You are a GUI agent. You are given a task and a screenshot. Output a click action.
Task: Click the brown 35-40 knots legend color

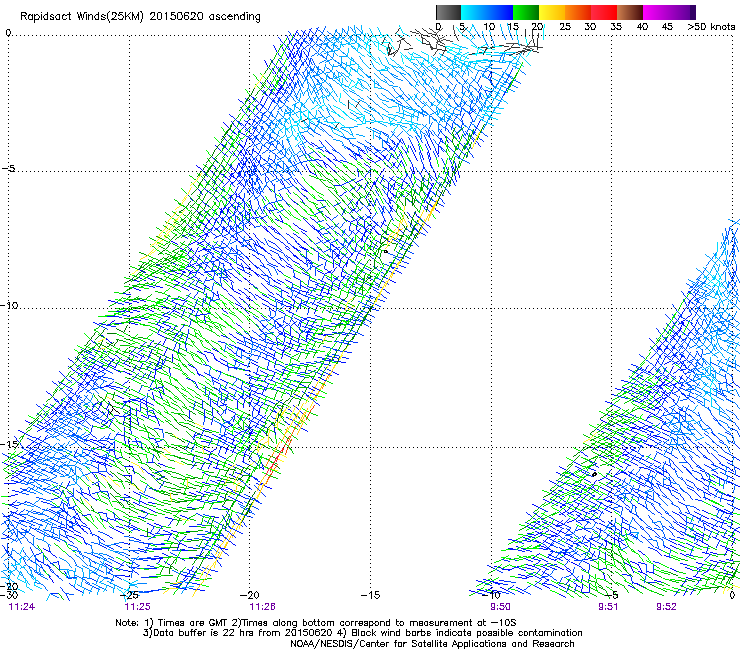click(630, 12)
